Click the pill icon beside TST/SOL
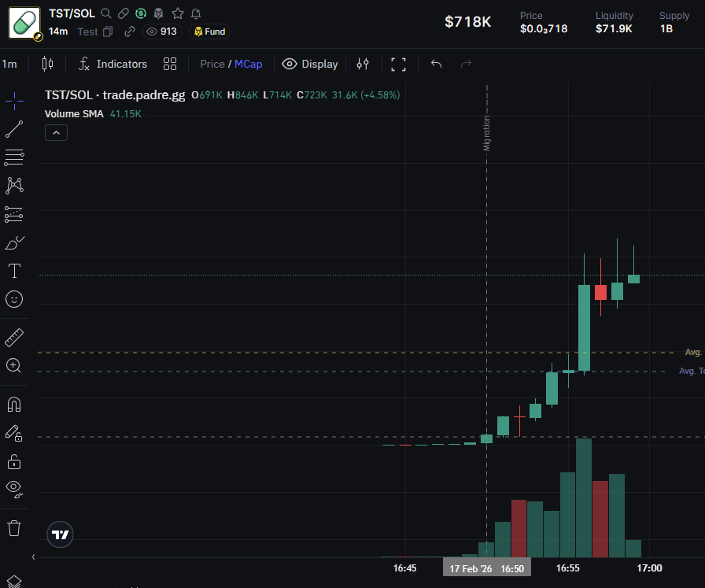The image size is (705, 588). pos(124,13)
